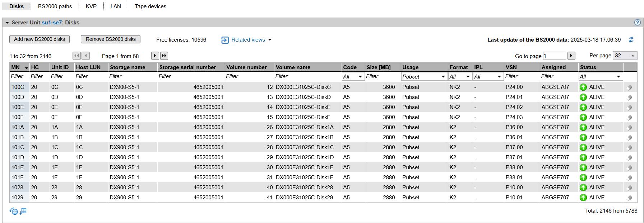Click the export table icon
644x223 pixels.
tap(23, 211)
